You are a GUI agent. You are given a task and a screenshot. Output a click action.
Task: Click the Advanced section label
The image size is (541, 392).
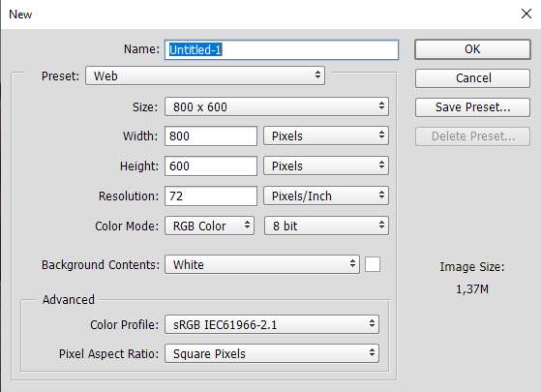(x=69, y=299)
